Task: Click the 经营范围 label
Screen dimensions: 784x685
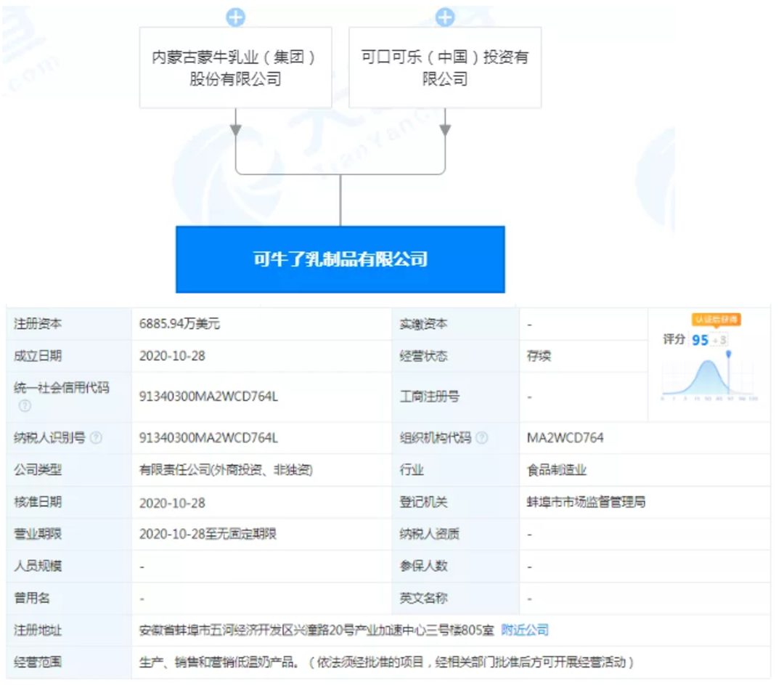Action: coord(38,662)
